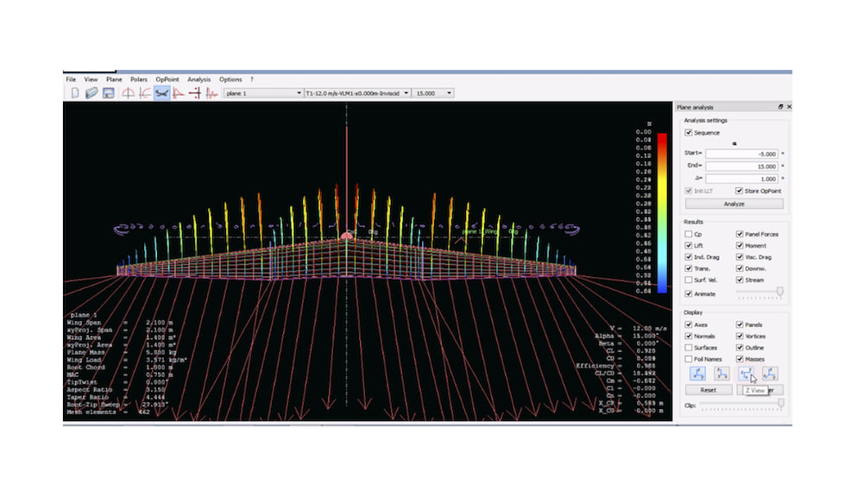Click the Clip slider
The image size is (863, 504).
click(x=742, y=405)
